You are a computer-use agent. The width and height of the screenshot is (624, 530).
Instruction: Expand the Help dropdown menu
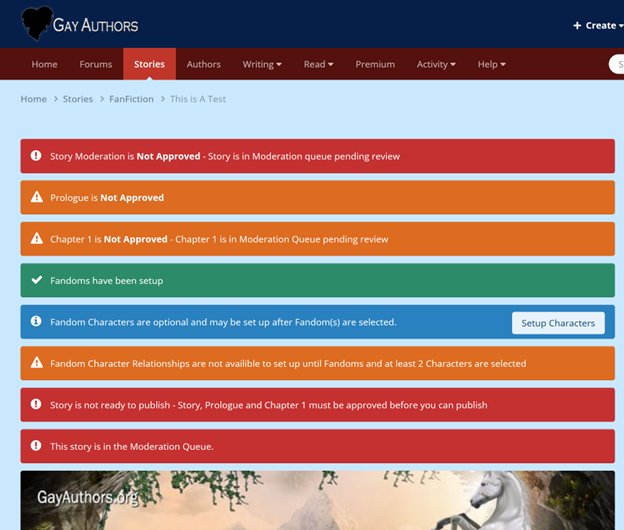491,64
